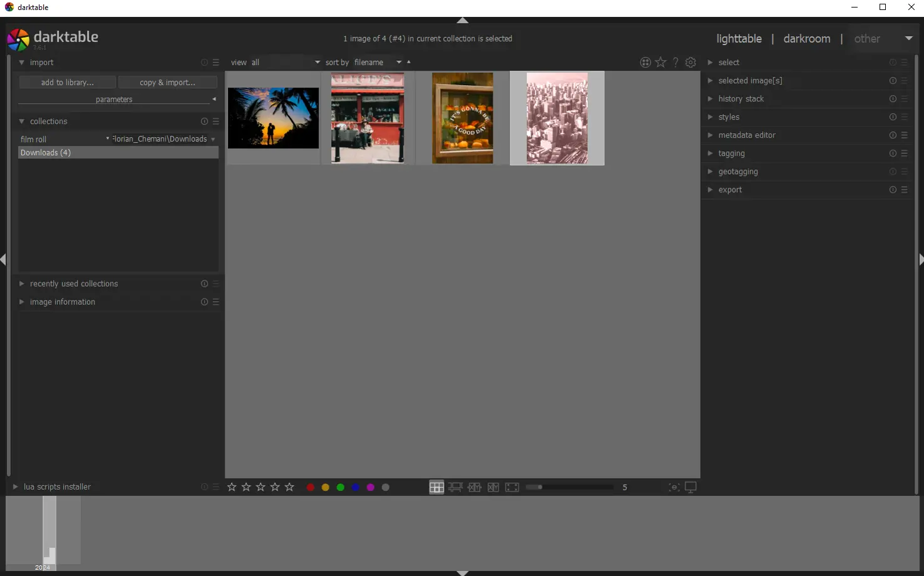Open the sort by filename dropdown
This screenshot has height=576, width=924.
click(x=399, y=62)
